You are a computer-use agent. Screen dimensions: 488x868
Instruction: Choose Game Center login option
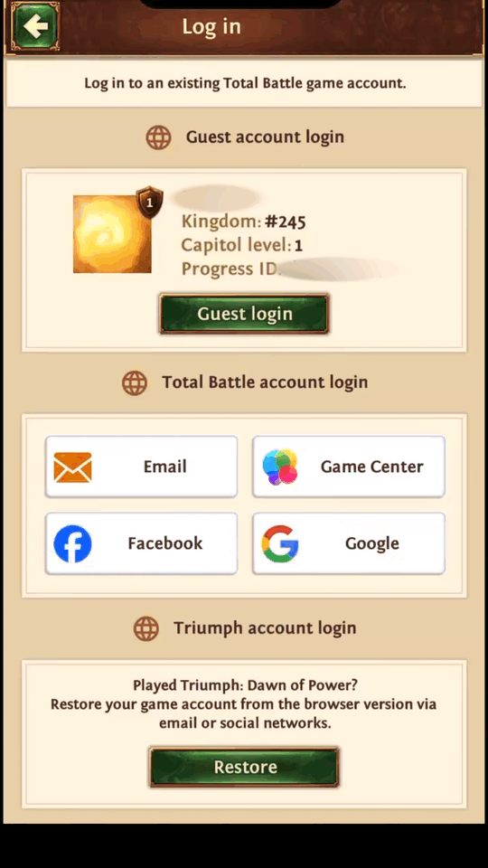349,467
